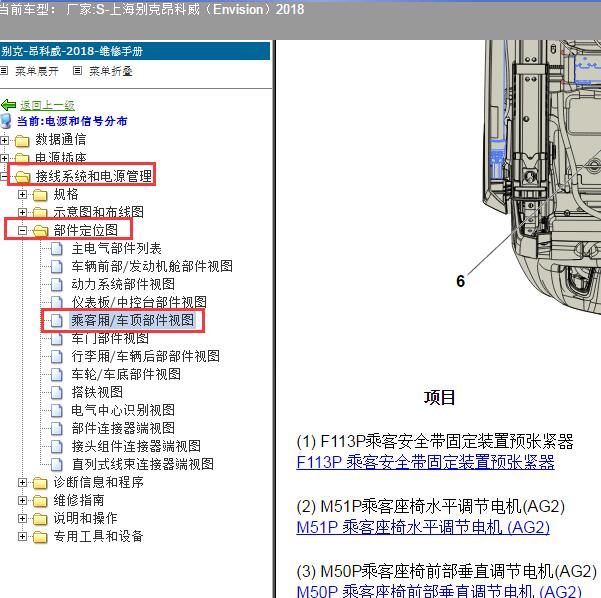Click the document icon for 直列式线束连接器端视图
Image resolution: width=601 pixels, height=598 pixels.
coord(57,465)
